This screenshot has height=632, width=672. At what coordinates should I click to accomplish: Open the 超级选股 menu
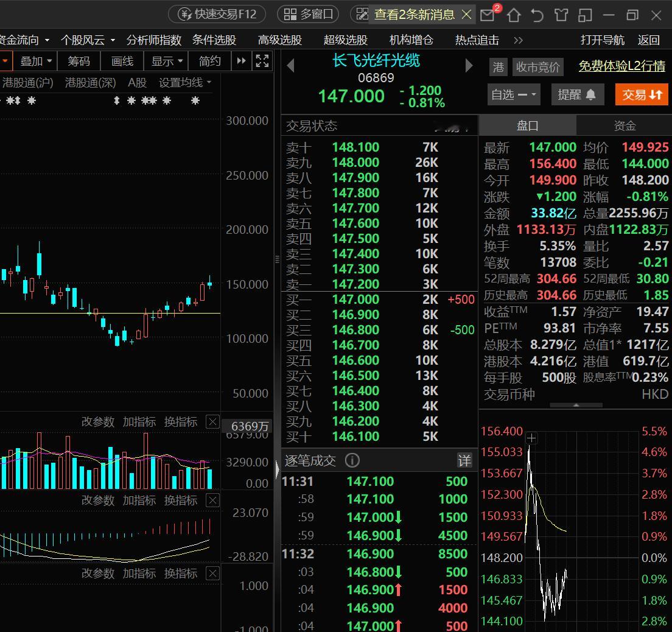[x=345, y=40]
